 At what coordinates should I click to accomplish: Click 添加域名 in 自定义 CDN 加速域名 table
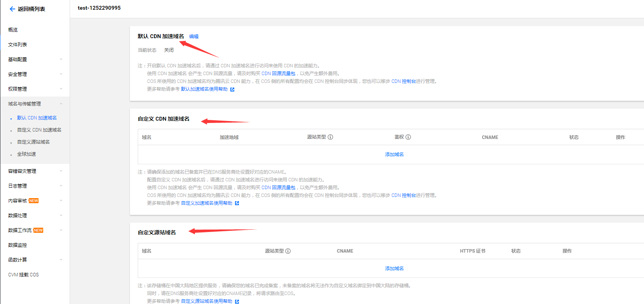point(394,155)
